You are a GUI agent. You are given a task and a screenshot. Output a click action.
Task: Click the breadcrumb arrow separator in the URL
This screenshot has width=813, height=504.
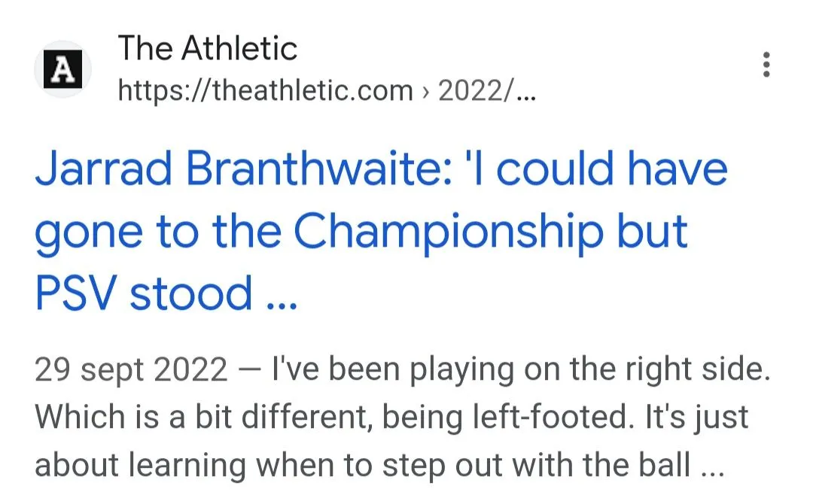[425, 92]
